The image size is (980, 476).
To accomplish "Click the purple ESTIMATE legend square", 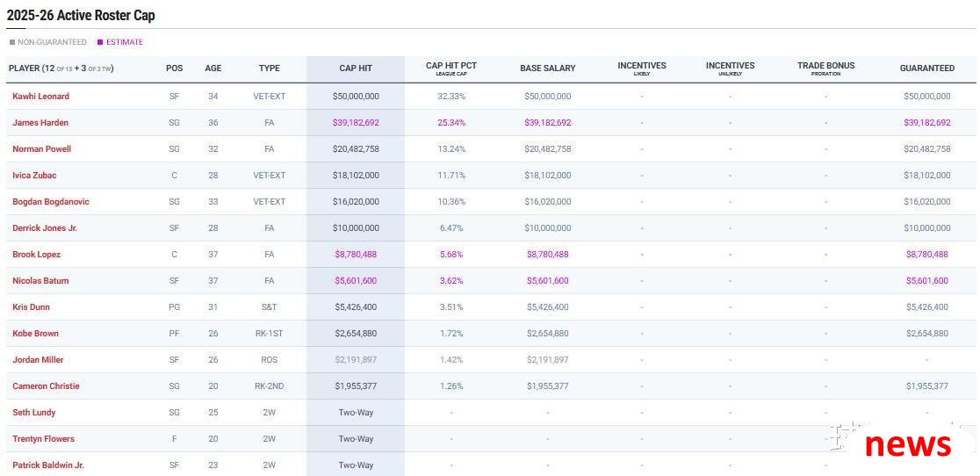I will coord(100,42).
